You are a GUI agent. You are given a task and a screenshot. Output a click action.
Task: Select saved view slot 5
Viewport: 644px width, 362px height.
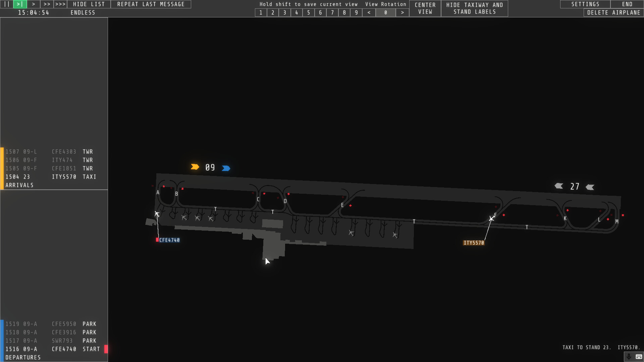[308, 12]
